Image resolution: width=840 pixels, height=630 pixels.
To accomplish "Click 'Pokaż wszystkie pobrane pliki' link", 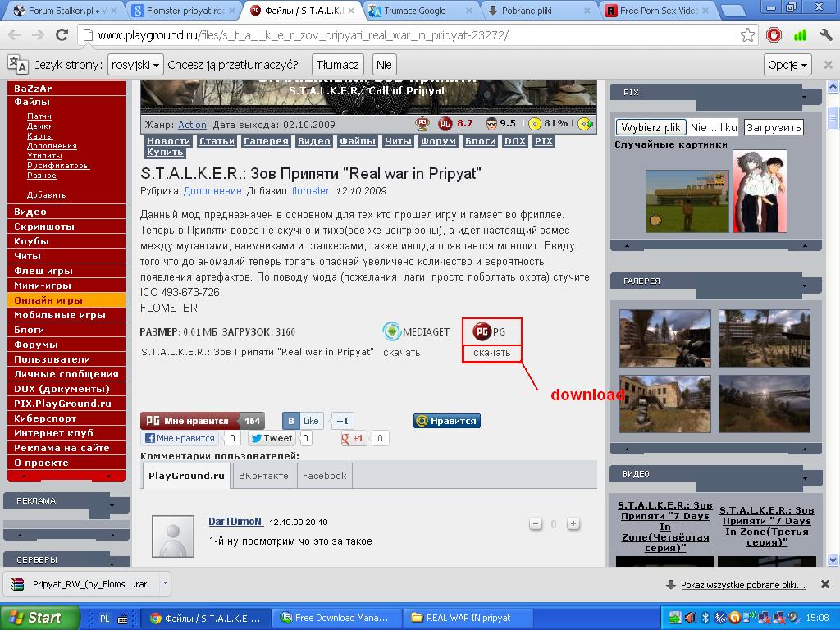I will (x=743, y=584).
